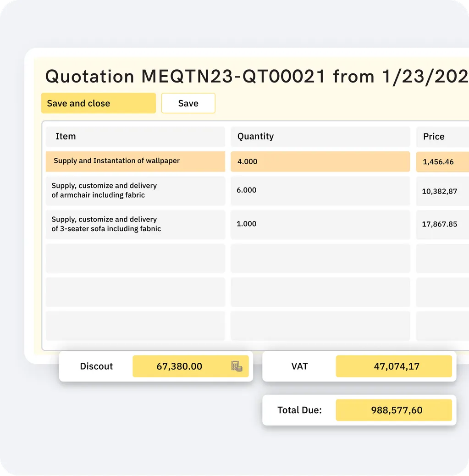Edit armchair quantity 6.000 cell

320,191
